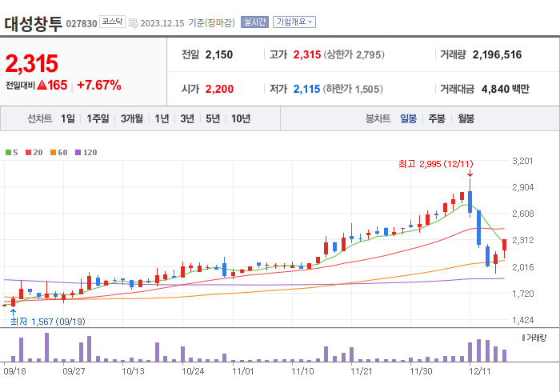Click the upper limit text 상한가 2,795

(354, 54)
